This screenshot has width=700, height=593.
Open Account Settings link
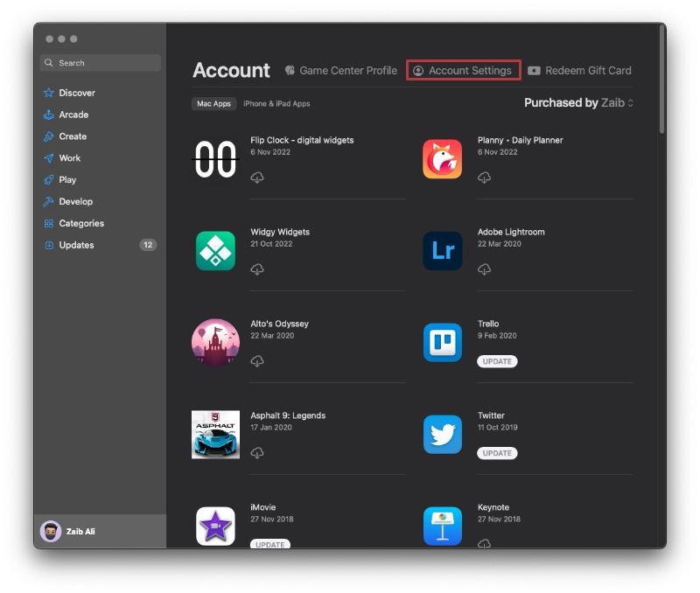pyautogui.click(x=464, y=71)
